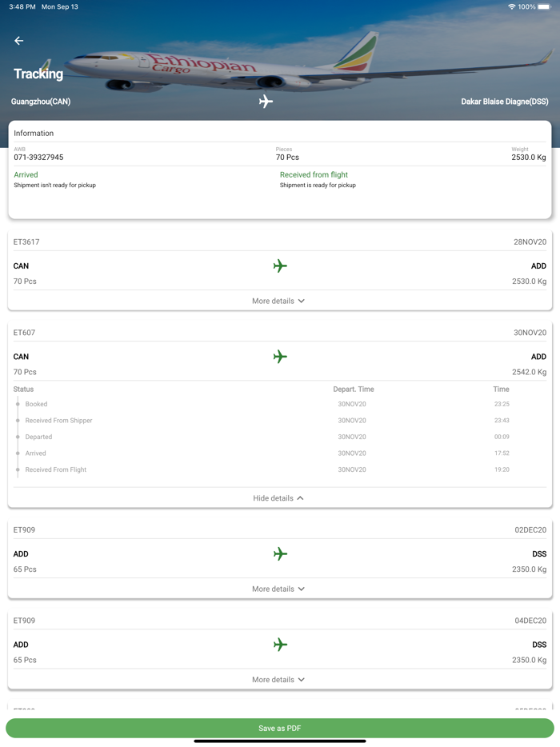Tap the date 04DEC20
The width and height of the screenshot is (560, 747).
(x=530, y=621)
